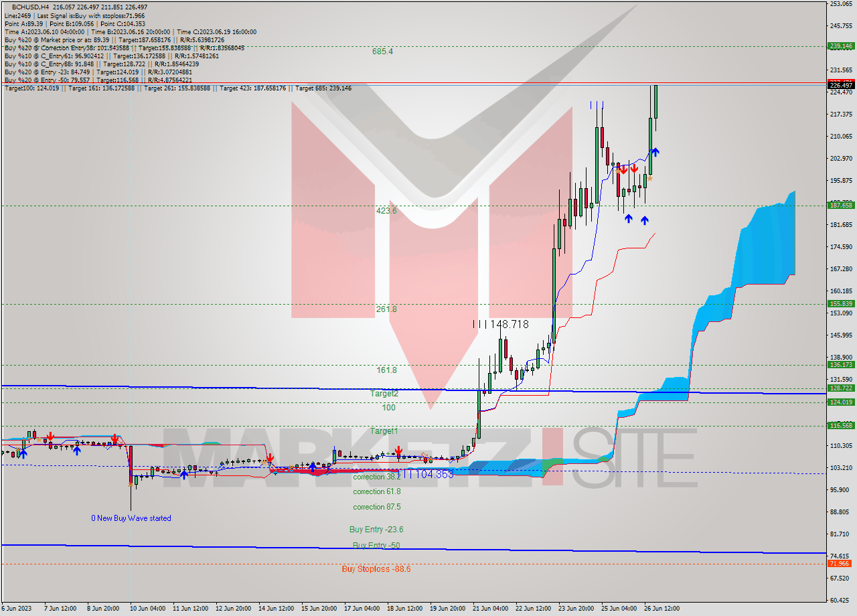Click the '0 New Buy Wave started' annotation
Viewport: 857px width, 616px height.
[x=131, y=518]
